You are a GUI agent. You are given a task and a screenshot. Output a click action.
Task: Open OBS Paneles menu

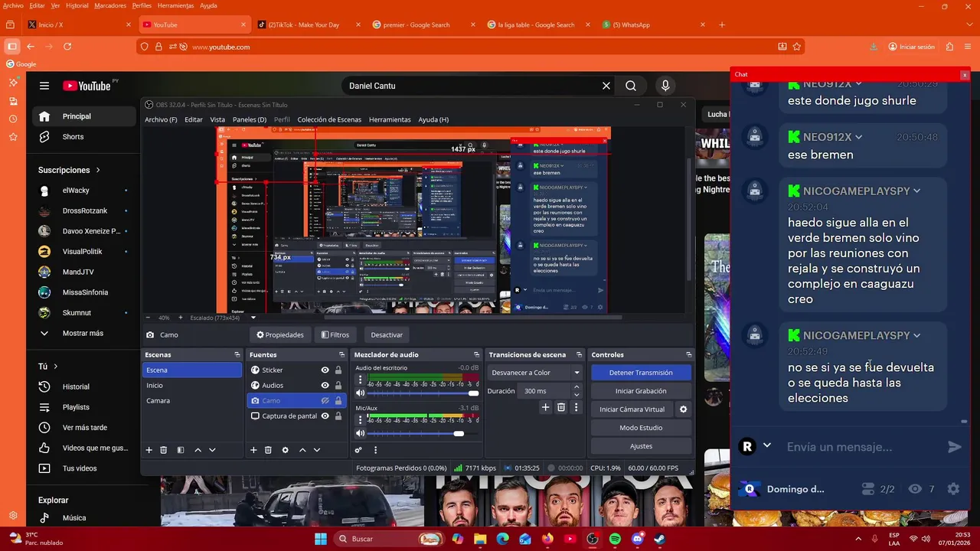tap(250, 119)
